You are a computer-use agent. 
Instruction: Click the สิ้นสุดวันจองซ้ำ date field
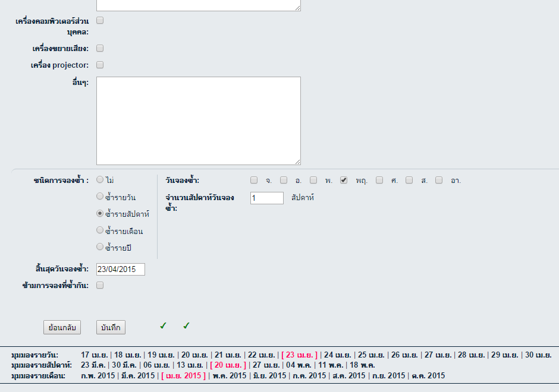(121, 269)
